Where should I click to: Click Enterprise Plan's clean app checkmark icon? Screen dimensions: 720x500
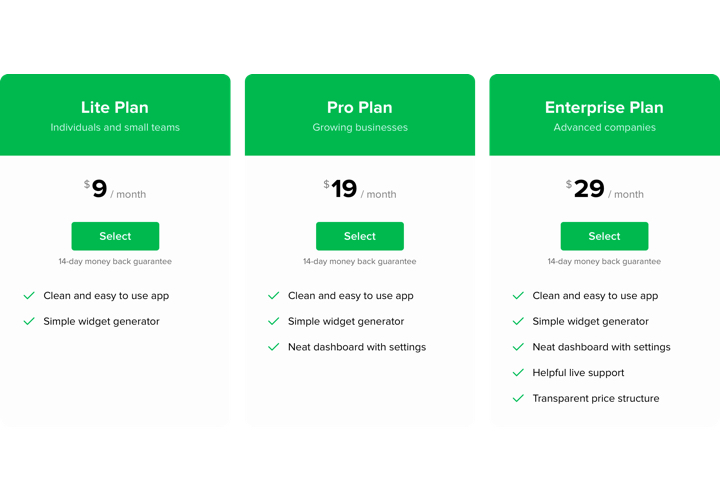point(518,296)
